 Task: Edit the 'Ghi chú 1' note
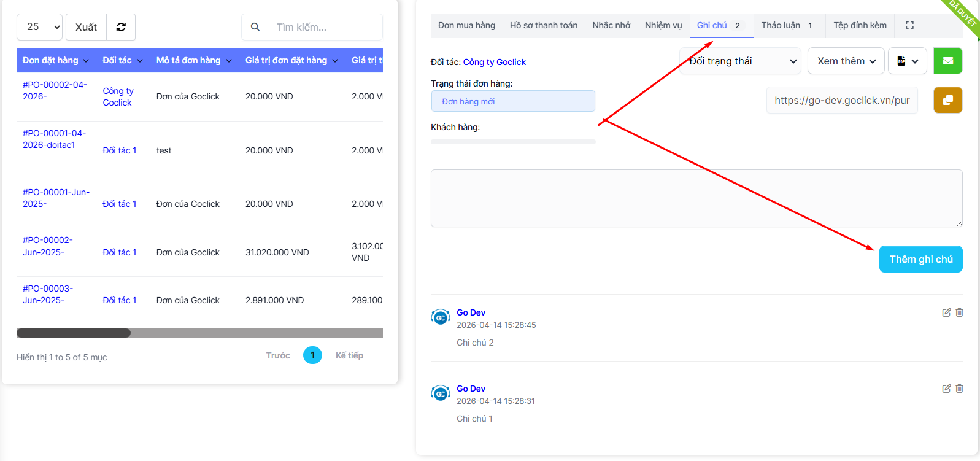coord(946,389)
